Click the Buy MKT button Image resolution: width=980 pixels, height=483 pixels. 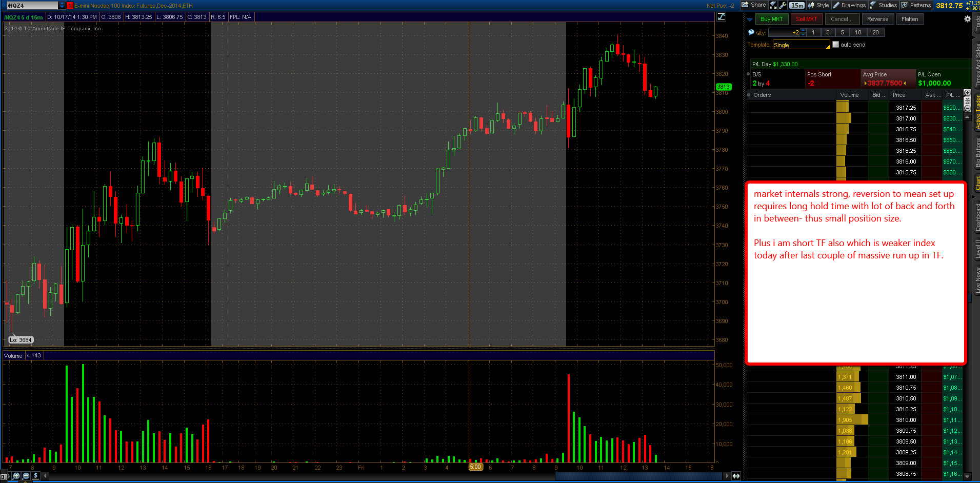(x=771, y=19)
